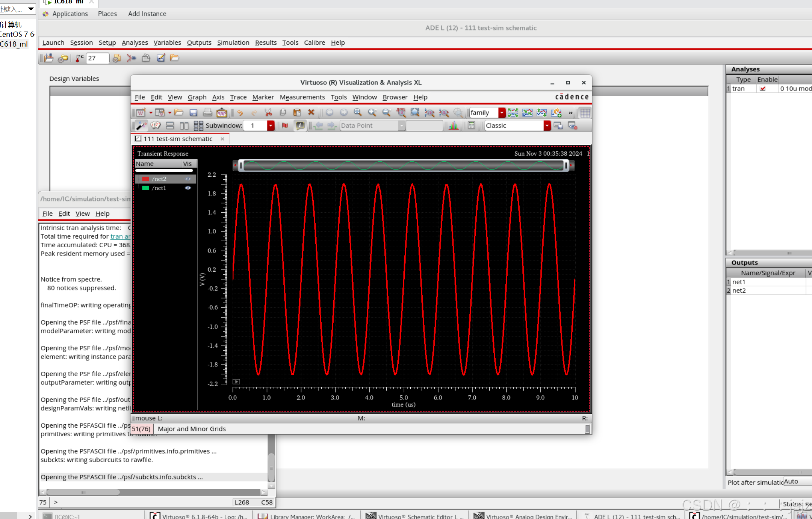
Task: Click the scissors Cut icon
Action: coord(268,112)
